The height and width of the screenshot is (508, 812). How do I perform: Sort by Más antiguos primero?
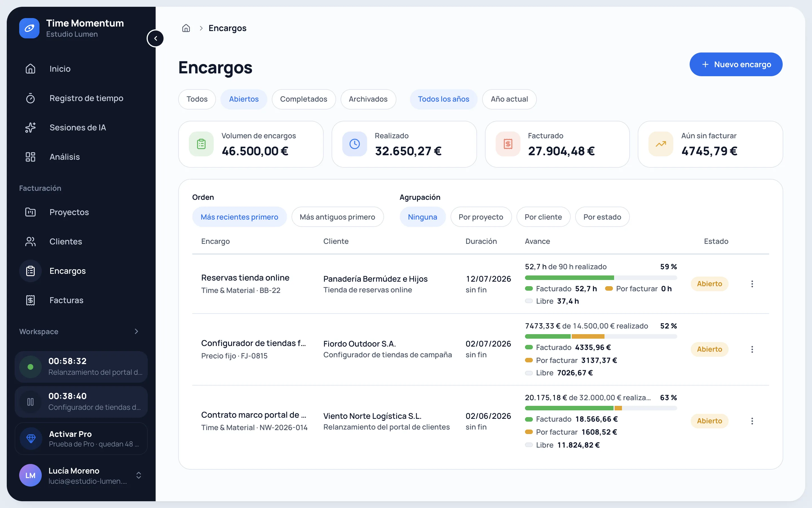pyautogui.click(x=337, y=217)
